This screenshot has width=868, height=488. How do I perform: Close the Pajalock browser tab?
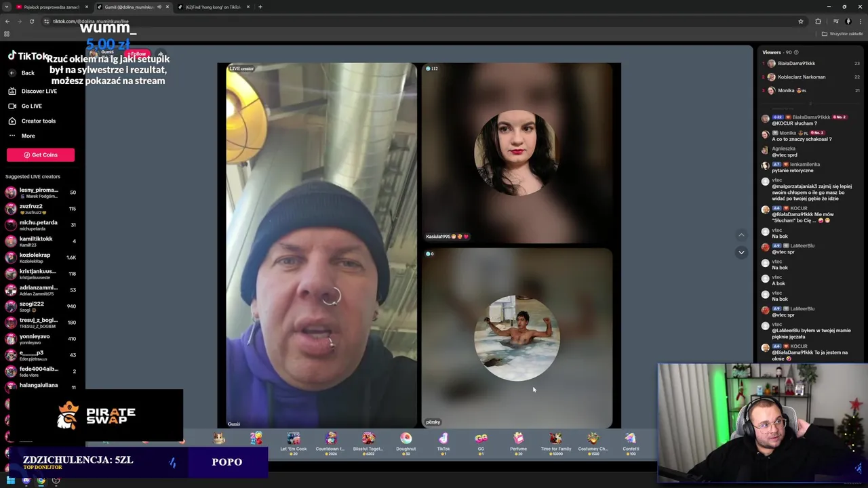pos(87,7)
